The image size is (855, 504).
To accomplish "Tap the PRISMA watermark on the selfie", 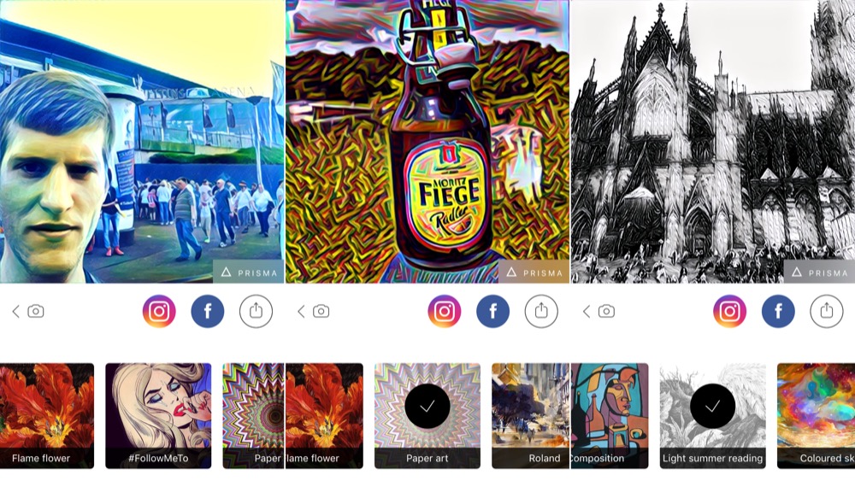I will 249,272.
